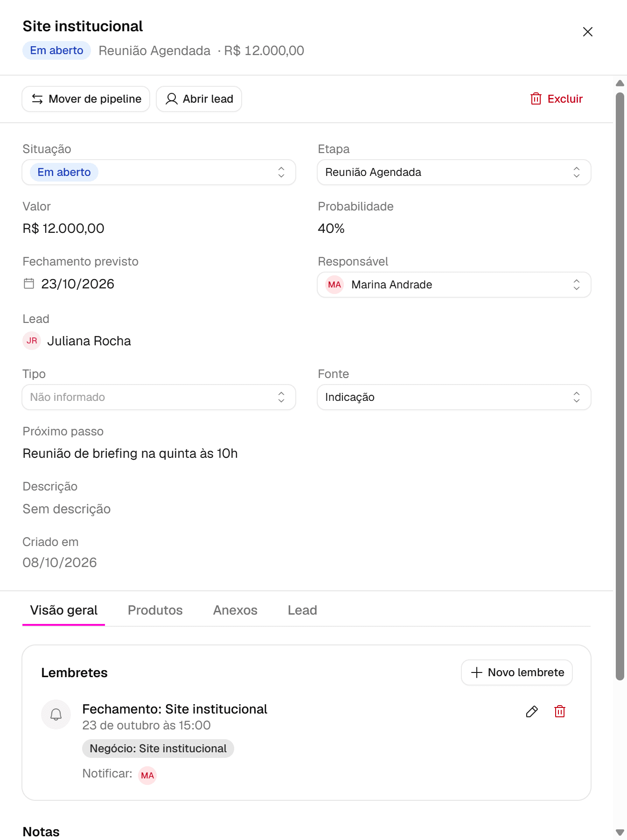Delete the reminder with red trash icon

click(560, 712)
